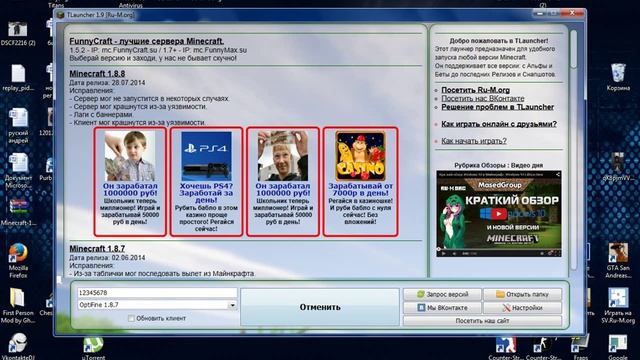
Task: Open replay_pid desktop file icon
Action: point(18,78)
